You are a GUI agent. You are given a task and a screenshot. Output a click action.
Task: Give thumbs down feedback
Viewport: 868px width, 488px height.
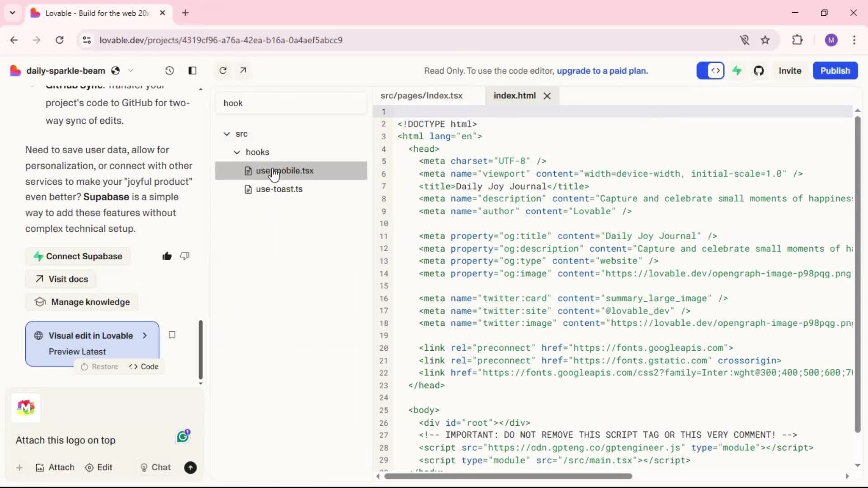184,256
